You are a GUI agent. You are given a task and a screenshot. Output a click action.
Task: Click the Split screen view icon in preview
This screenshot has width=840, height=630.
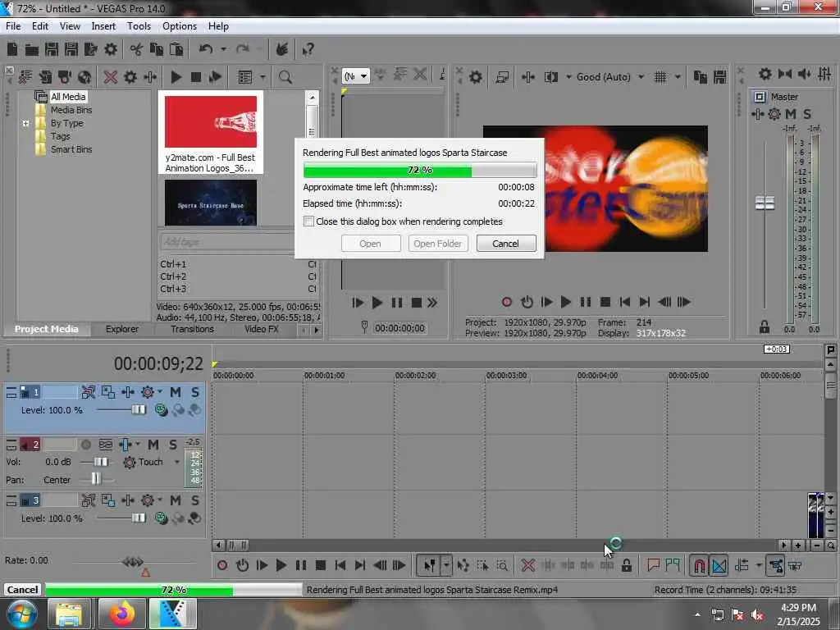pyautogui.click(x=550, y=77)
